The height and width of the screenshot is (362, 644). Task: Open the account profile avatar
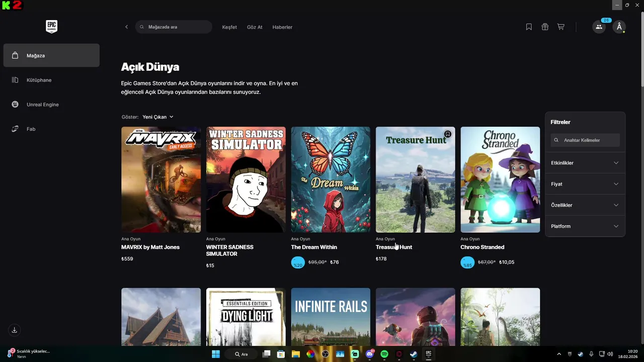point(619,27)
